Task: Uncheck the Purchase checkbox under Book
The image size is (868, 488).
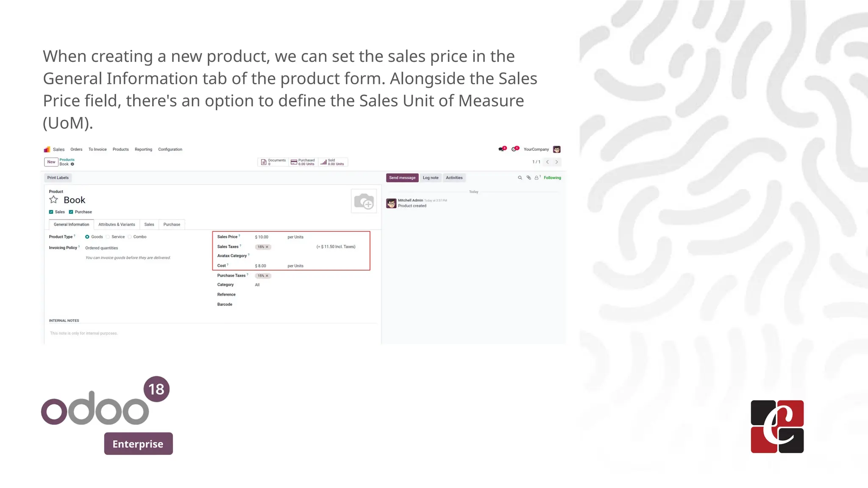Action: (71, 212)
